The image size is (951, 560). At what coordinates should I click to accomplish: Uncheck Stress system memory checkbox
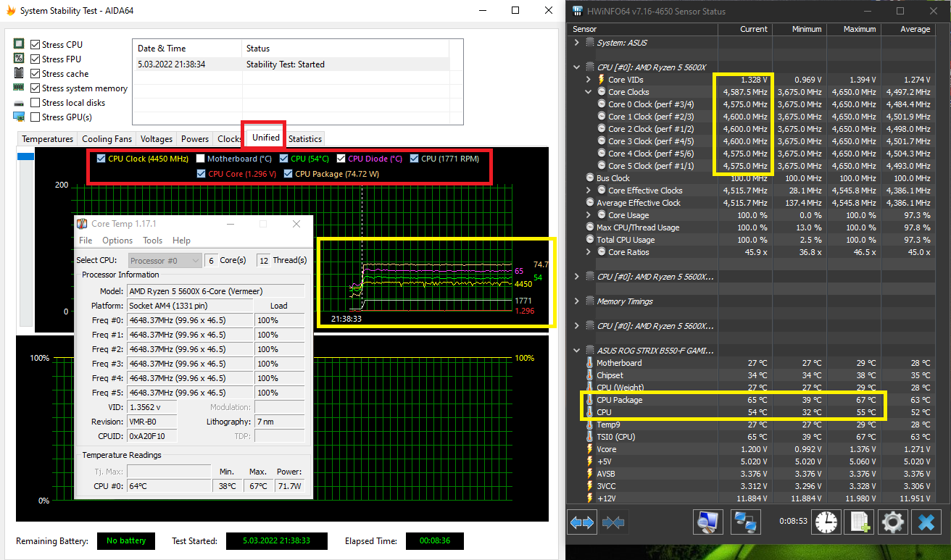click(x=35, y=88)
